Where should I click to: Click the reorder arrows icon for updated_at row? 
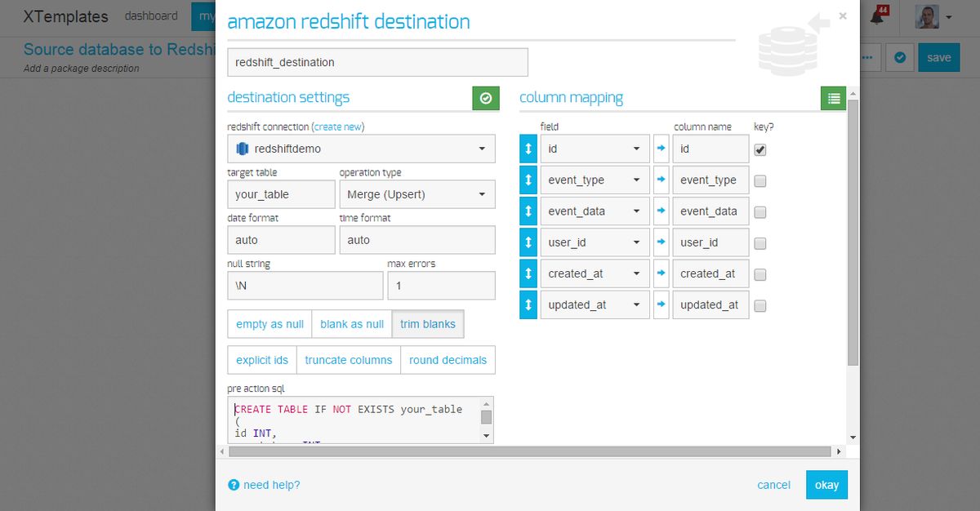click(528, 304)
